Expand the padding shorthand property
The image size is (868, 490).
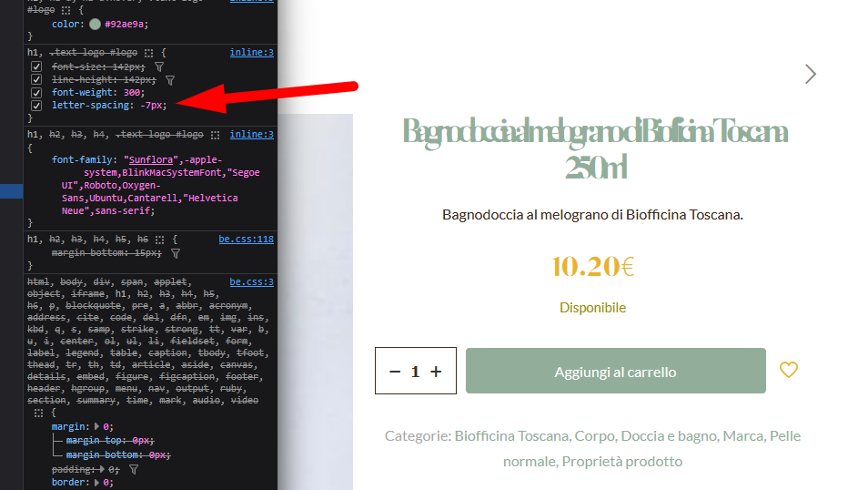coord(104,469)
